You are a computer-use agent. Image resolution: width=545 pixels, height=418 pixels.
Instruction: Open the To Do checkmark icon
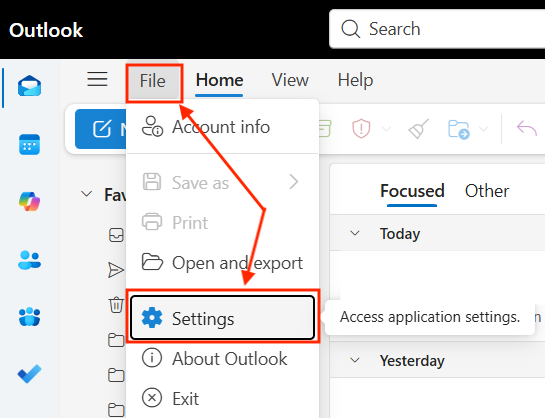click(x=30, y=374)
